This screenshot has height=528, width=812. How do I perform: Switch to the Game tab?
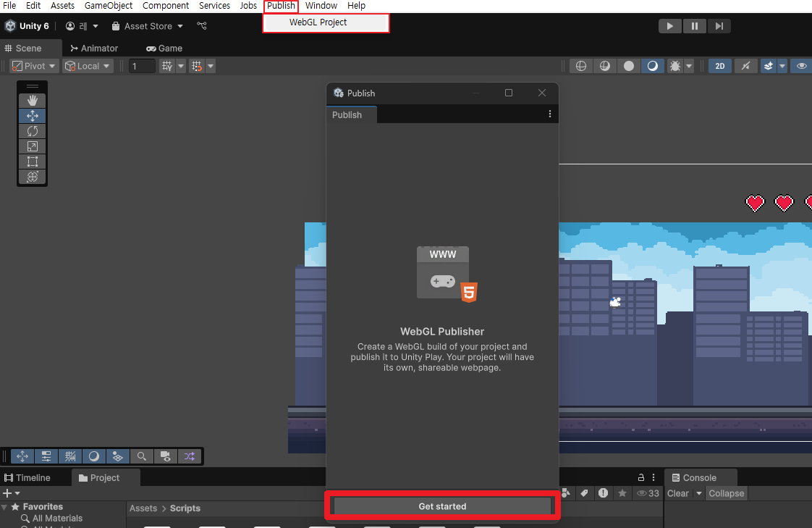tap(164, 49)
